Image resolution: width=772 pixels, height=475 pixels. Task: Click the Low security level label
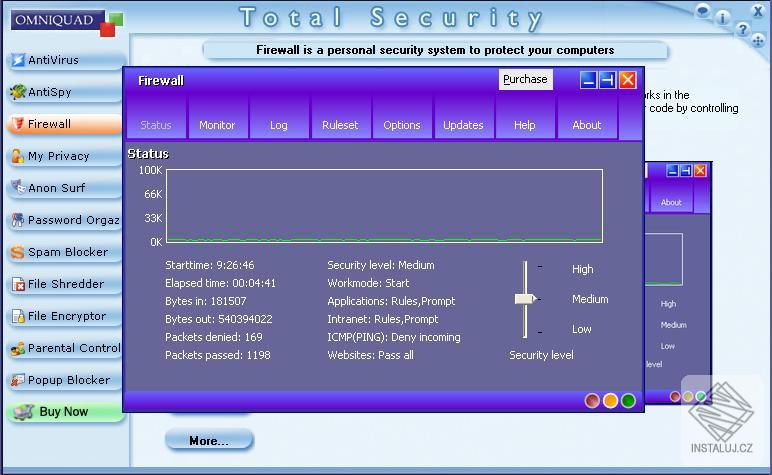(581, 329)
